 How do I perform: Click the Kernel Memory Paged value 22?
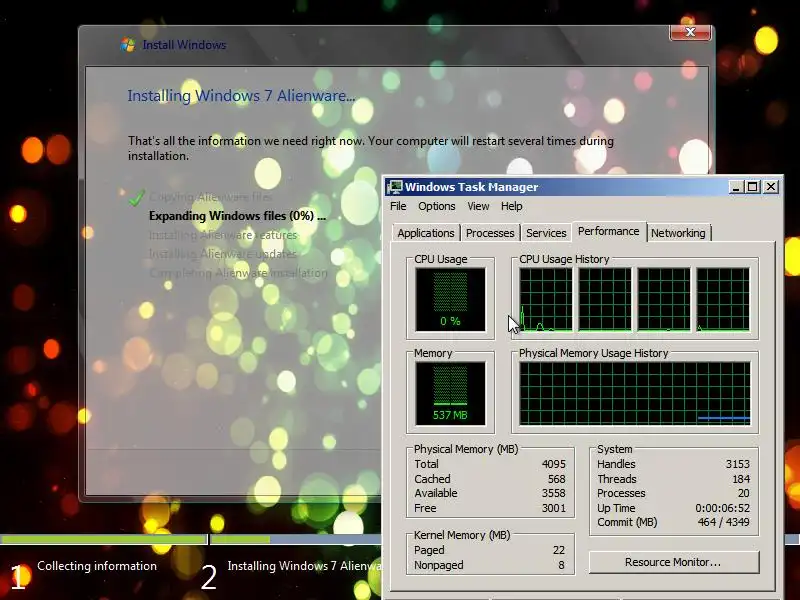[559, 551]
